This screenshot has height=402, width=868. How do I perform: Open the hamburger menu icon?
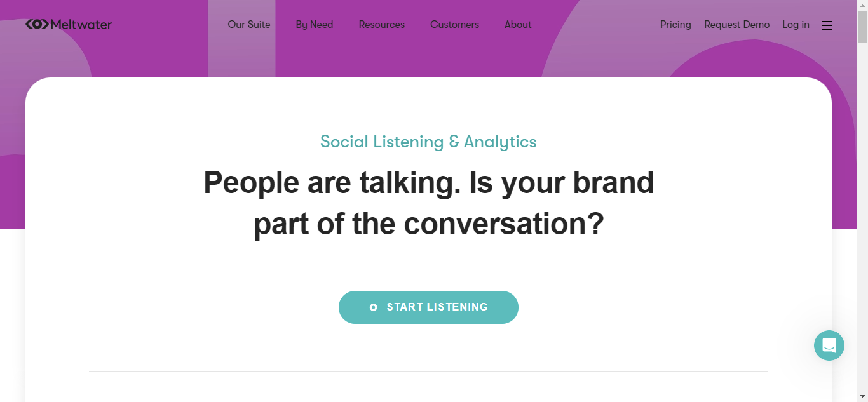827,25
